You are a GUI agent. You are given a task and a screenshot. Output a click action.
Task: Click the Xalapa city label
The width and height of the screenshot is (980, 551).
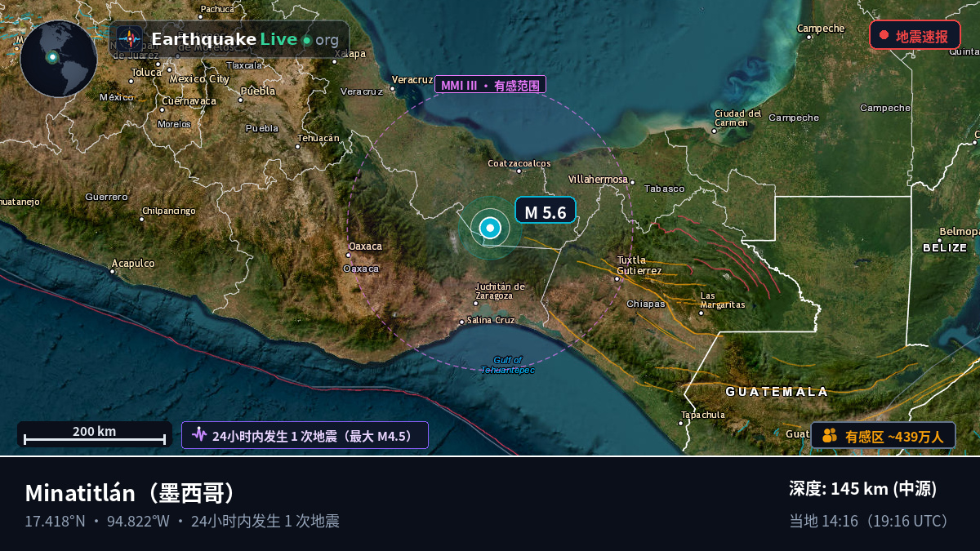click(x=350, y=54)
